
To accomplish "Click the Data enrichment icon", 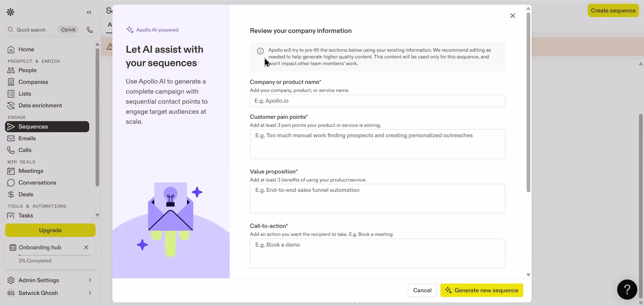I will coord(11,106).
